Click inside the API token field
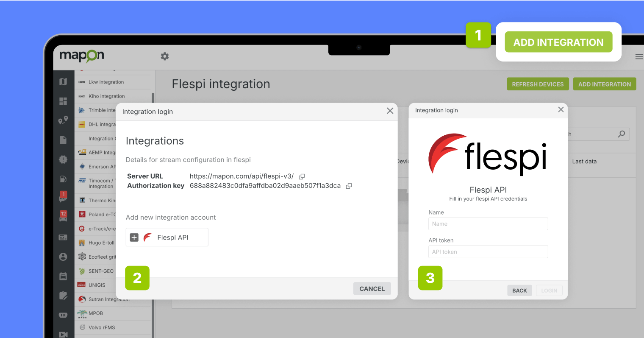Viewport: 644px width, 338px height. click(488, 251)
